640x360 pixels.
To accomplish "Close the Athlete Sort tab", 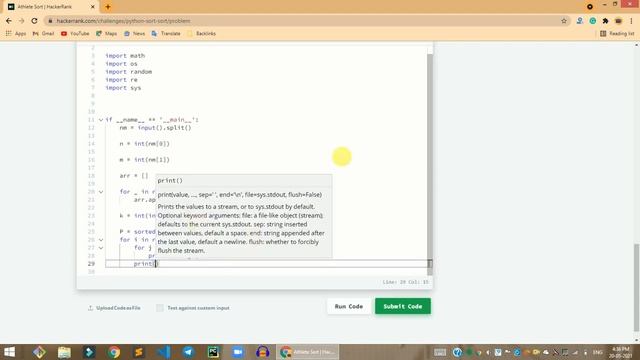I will pyautogui.click(x=93, y=7).
